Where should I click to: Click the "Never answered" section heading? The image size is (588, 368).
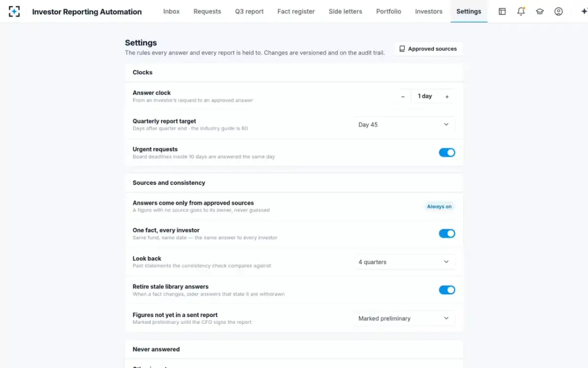(156, 349)
